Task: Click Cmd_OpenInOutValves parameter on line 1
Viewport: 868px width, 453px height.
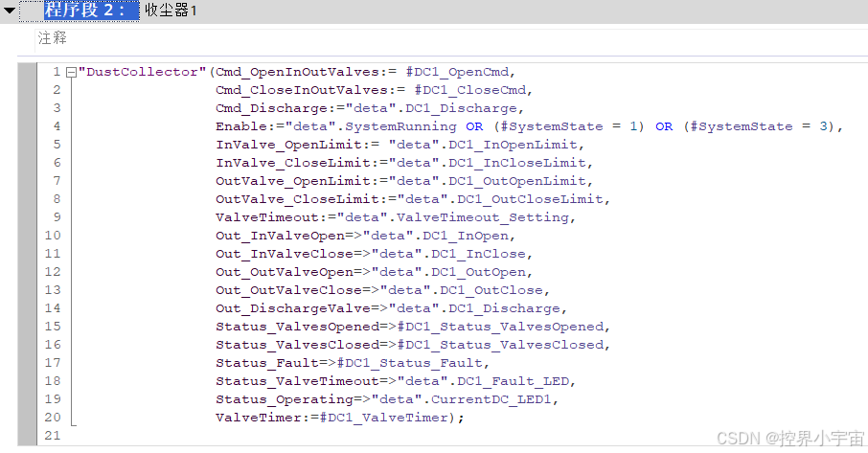Action: click(297, 72)
